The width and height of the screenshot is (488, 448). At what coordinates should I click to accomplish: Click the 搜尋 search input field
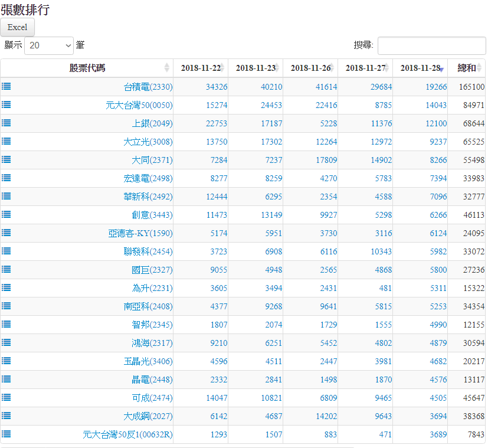(x=431, y=45)
